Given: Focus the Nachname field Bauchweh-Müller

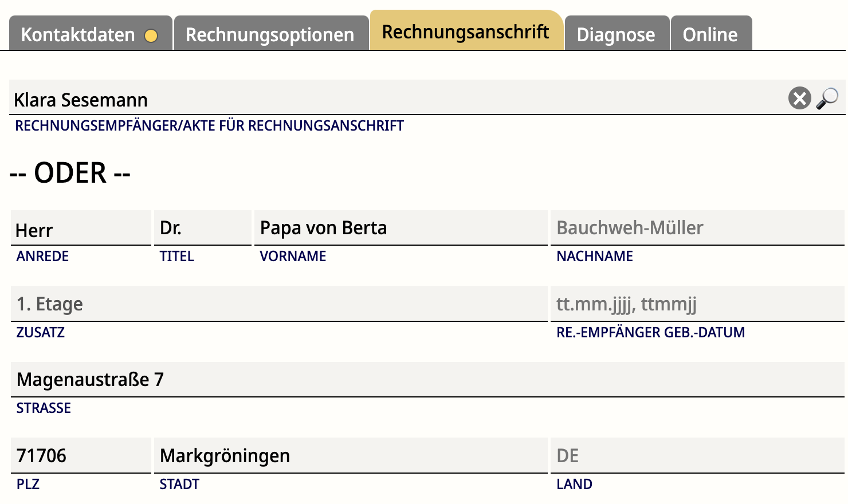Looking at the screenshot, I should click(x=697, y=228).
